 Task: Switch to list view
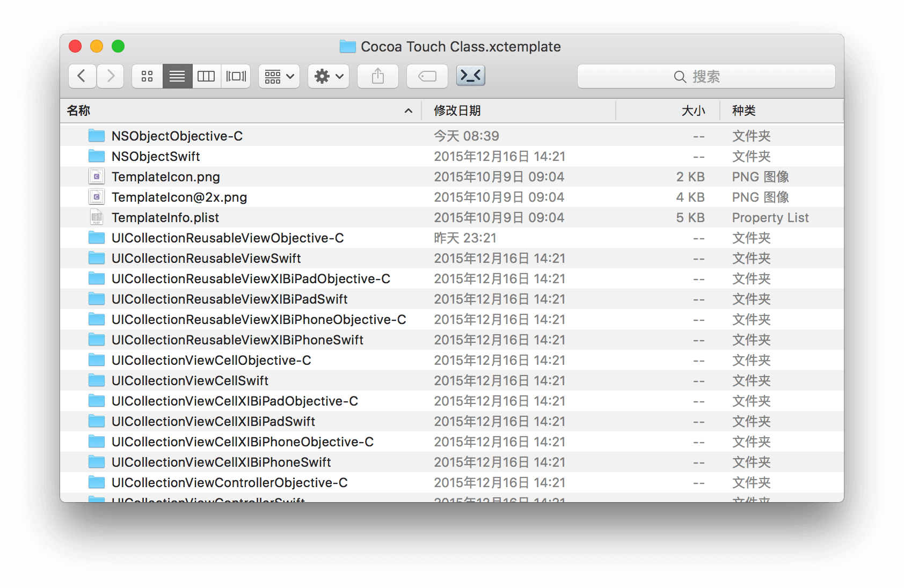[177, 76]
